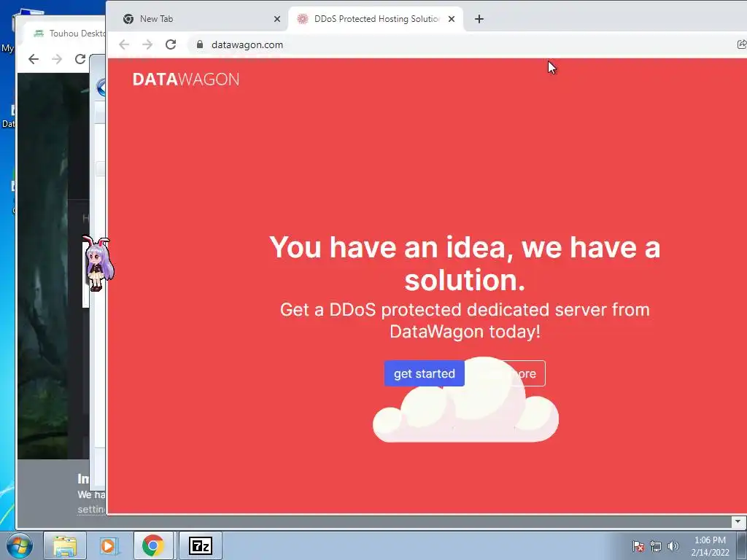Viewport: 747px width, 560px height.
Task: Click the Chrome taskbar icon
Action: 153,545
